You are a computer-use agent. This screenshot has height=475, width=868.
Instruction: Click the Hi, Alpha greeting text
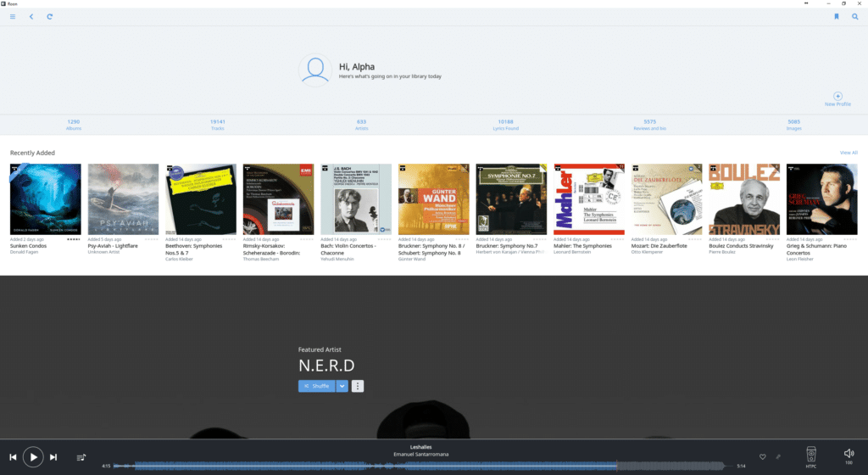357,67
